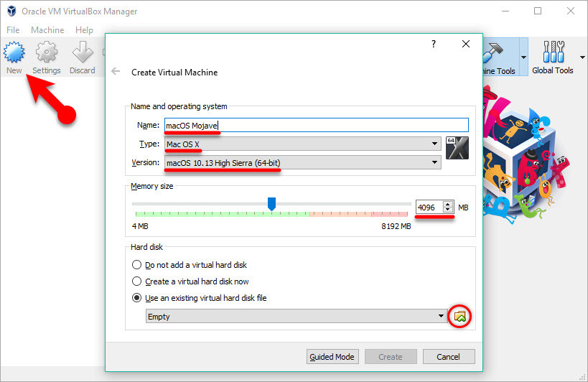Viewport: 588px width, 382px height.
Task: Click the Create button
Action: [391, 356]
